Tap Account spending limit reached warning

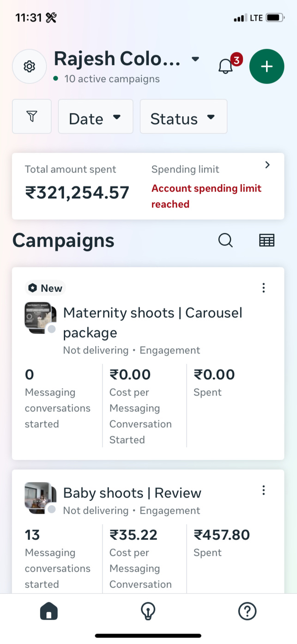[206, 196]
